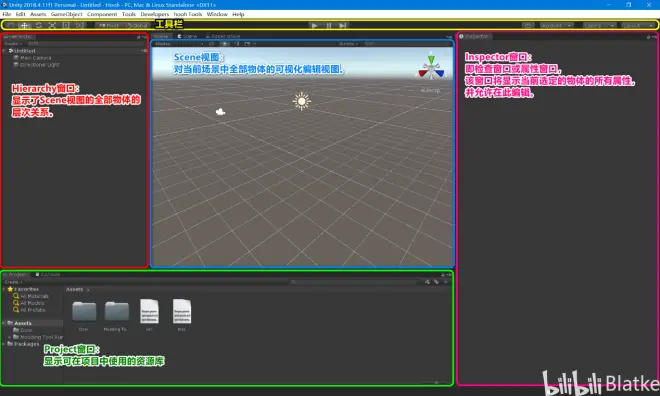The width and height of the screenshot is (660, 396).
Task: Open the File menu
Action: (7, 14)
